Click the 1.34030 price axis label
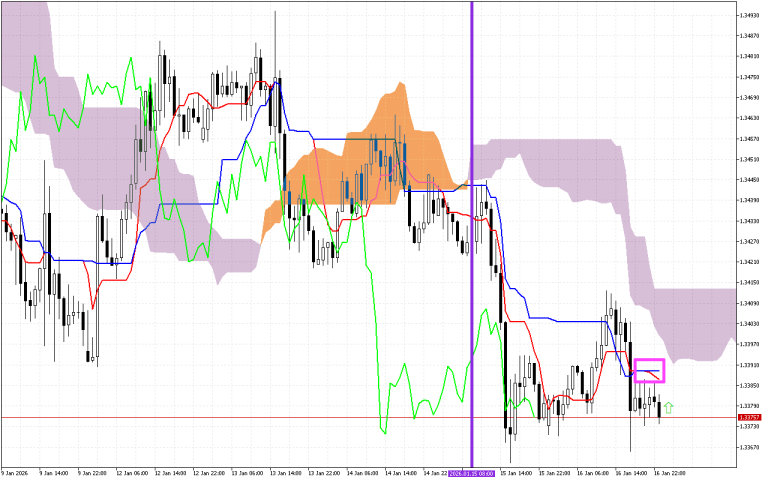Screen dimensions: 768x480 pos(750,324)
